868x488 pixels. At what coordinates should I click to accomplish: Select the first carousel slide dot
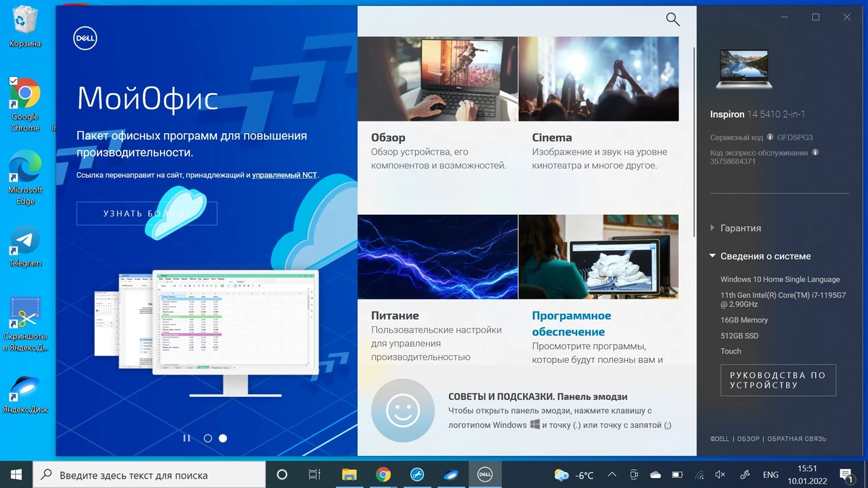click(208, 438)
